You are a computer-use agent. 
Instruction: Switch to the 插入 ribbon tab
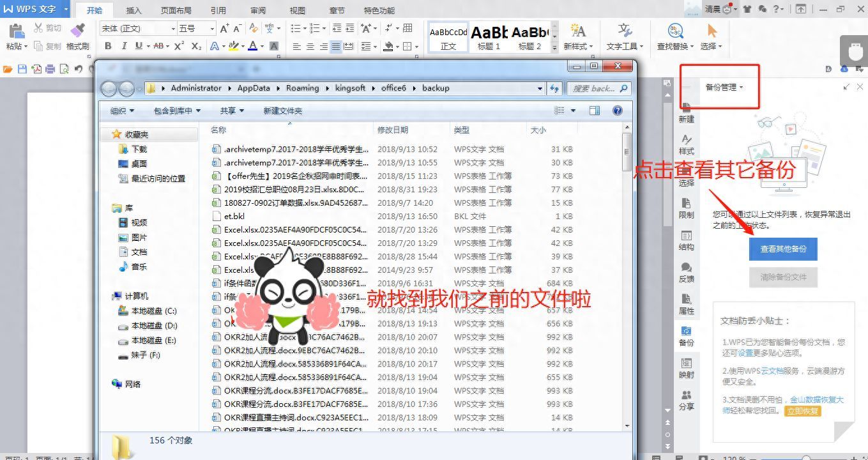(134, 10)
